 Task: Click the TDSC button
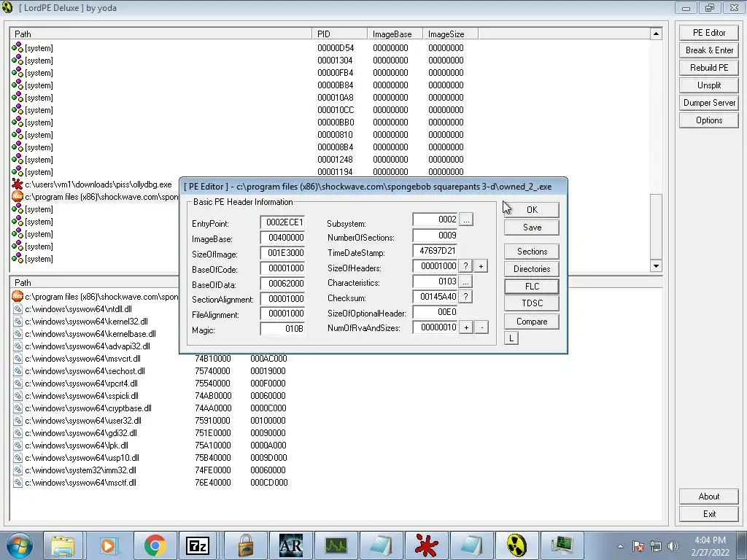pos(532,303)
